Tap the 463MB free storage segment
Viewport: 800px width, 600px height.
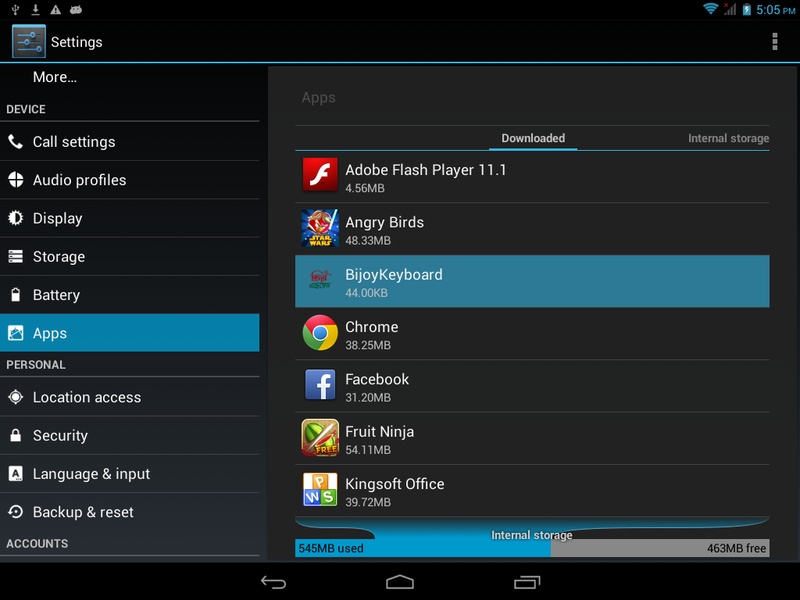pos(660,548)
